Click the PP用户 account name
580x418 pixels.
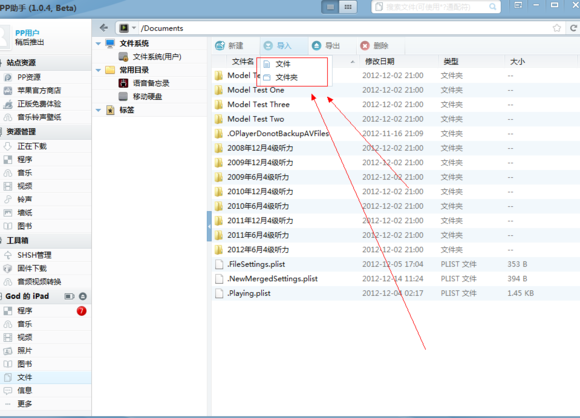coord(27,33)
